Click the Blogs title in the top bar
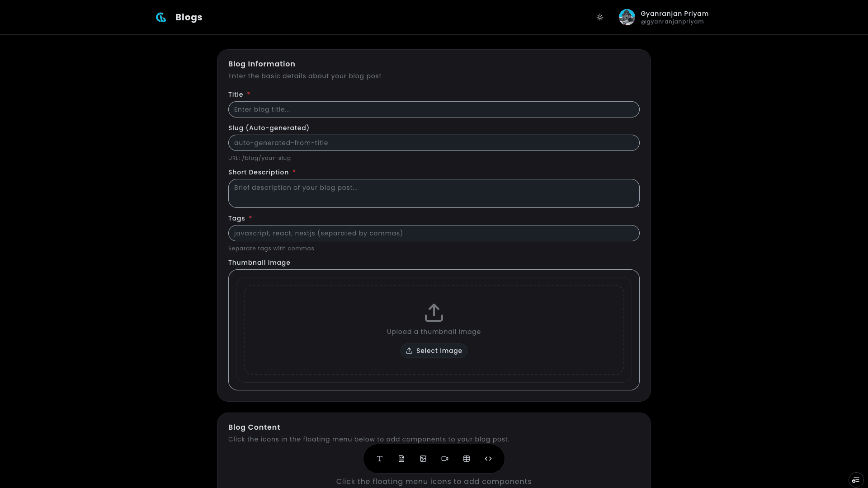Image resolution: width=868 pixels, height=488 pixels. (x=189, y=17)
